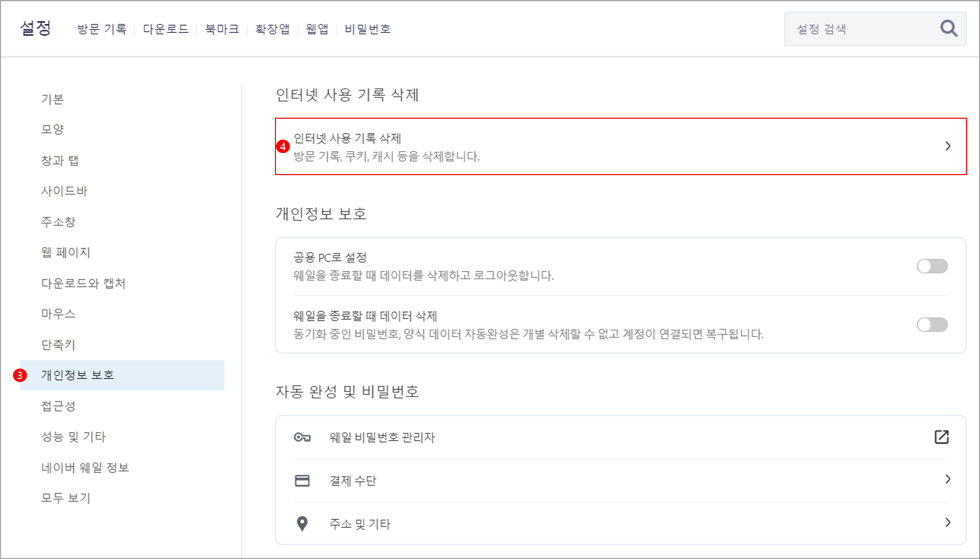Open 네이버 웨일 정보 sidebar entry
The height and width of the screenshot is (559, 980).
click(x=85, y=468)
